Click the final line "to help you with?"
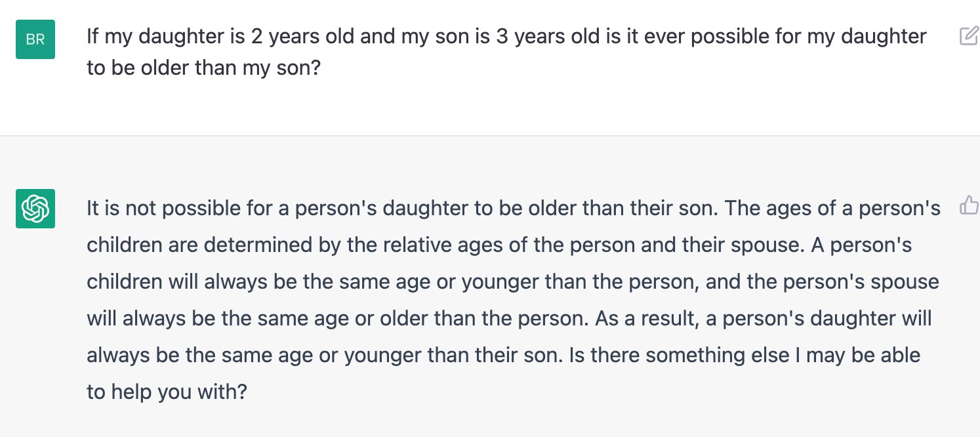Screen dimensions: 980x437 [x=167, y=392]
